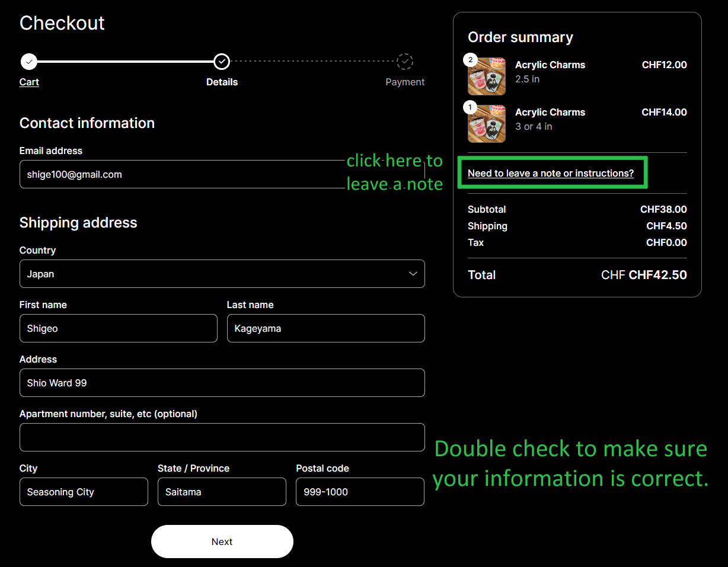
Task: Click the 3 or 4 in Acrylic Charms thumbnail
Action: [x=487, y=125]
